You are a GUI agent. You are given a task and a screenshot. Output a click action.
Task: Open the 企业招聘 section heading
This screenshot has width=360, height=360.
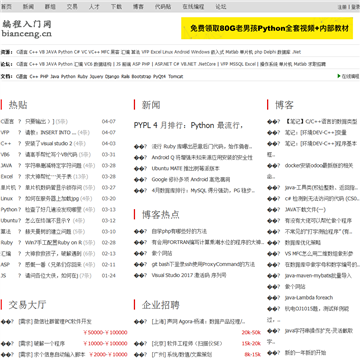(x=161, y=305)
